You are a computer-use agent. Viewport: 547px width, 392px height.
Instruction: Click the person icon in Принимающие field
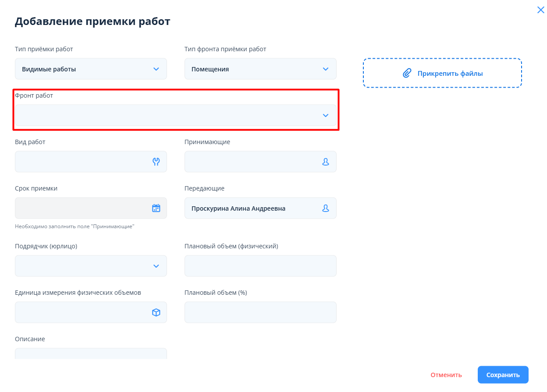[x=325, y=162]
